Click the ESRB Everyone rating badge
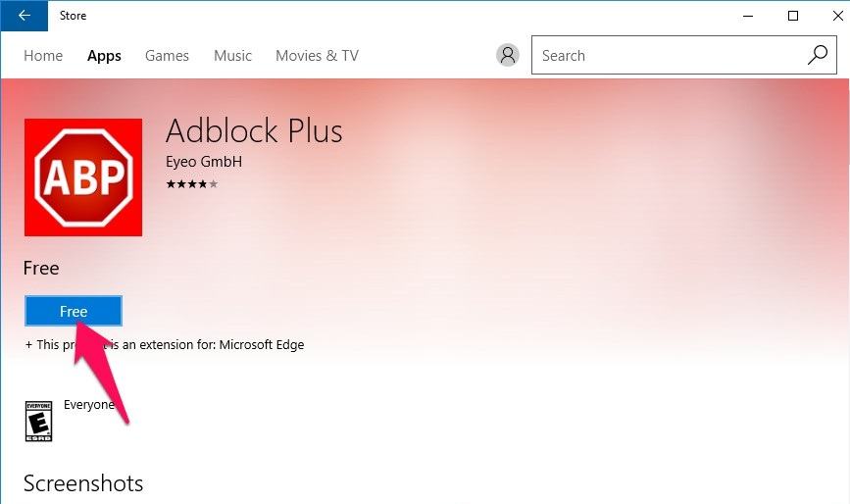The image size is (850, 504). [x=38, y=421]
